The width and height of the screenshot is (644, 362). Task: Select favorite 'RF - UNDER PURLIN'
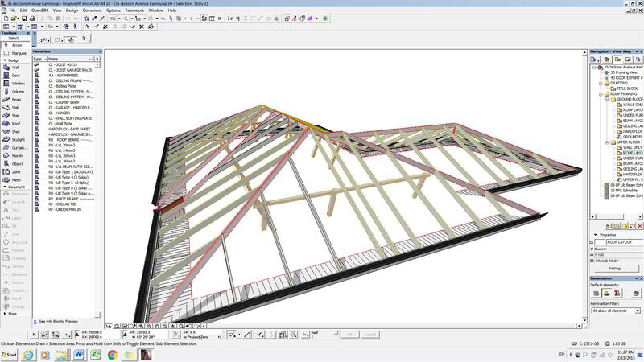pyautogui.click(x=65, y=209)
